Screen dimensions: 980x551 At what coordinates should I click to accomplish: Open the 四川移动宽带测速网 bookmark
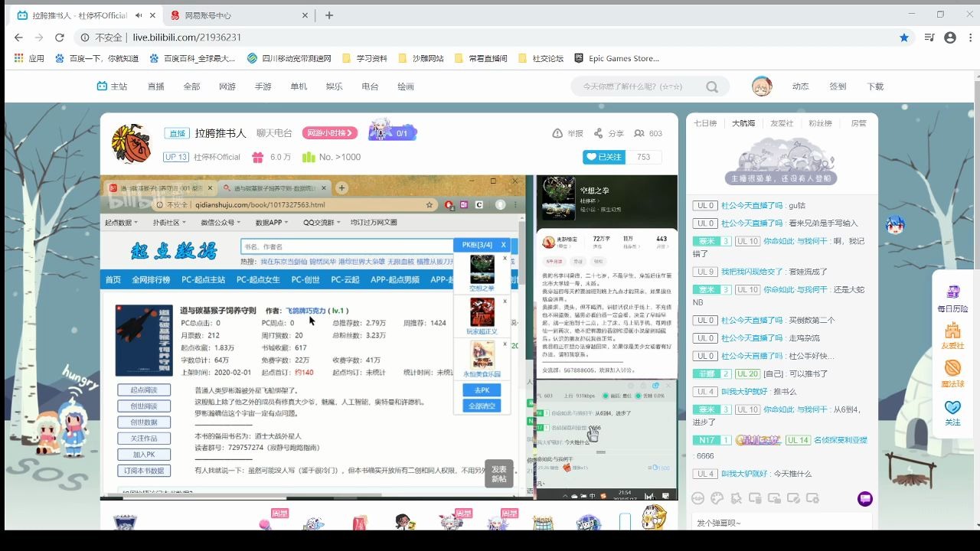289,58
